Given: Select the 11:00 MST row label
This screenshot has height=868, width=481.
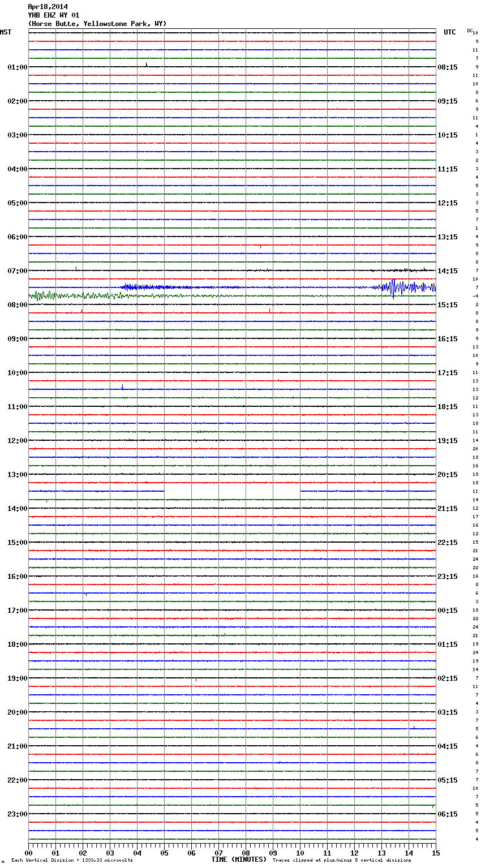Looking at the screenshot, I should tap(17, 407).
